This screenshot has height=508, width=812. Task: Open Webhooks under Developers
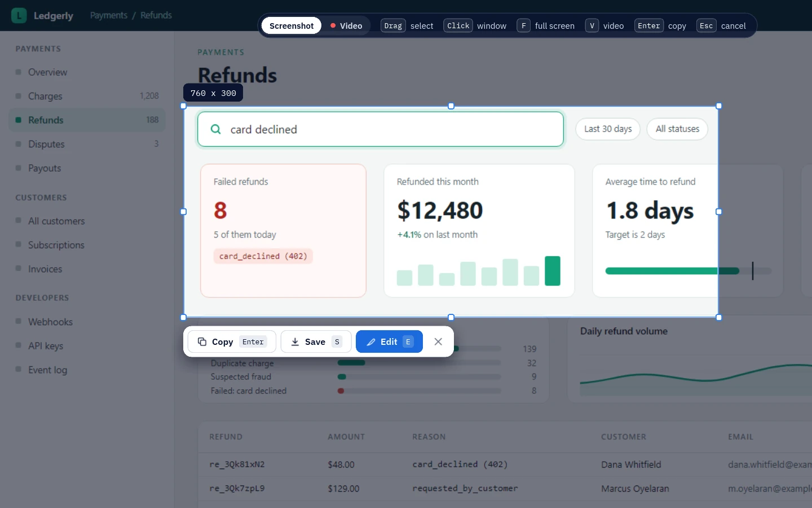(x=87, y=322)
